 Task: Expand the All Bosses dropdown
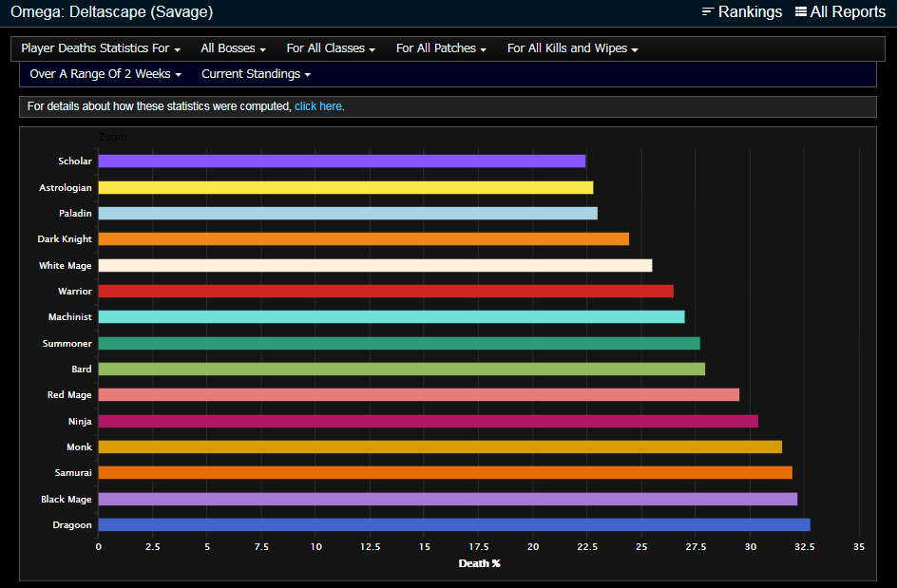point(233,48)
